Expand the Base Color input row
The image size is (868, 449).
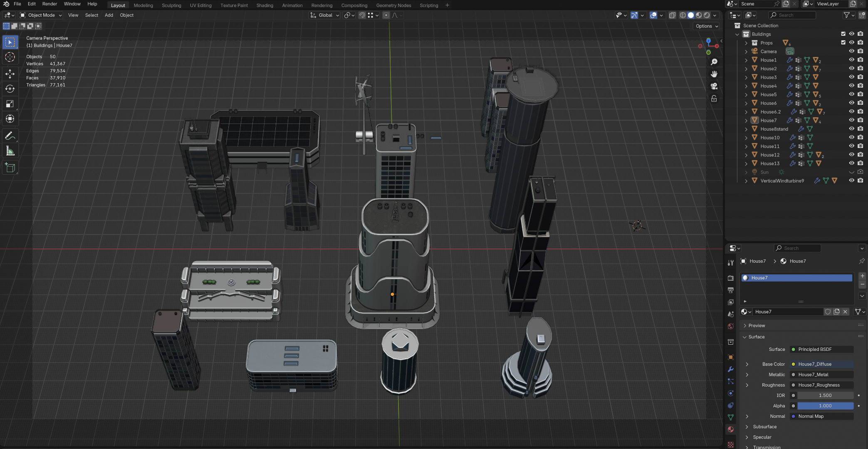click(747, 364)
